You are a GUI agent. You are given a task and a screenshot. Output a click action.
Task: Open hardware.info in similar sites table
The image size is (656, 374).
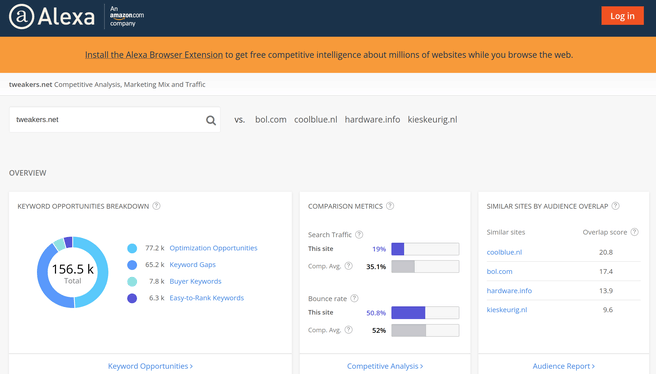(x=509, y=291)
